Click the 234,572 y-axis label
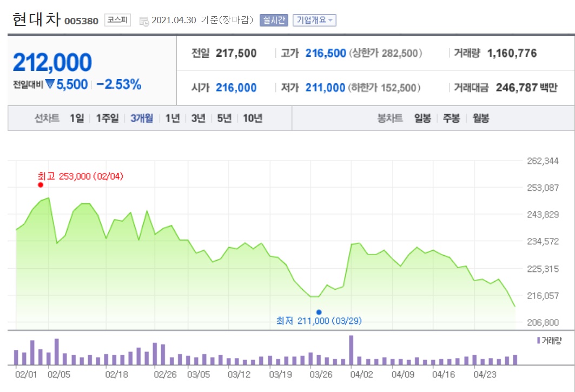Image resolution: width=575 pixels, height=392 pixels. pos(543,242)
